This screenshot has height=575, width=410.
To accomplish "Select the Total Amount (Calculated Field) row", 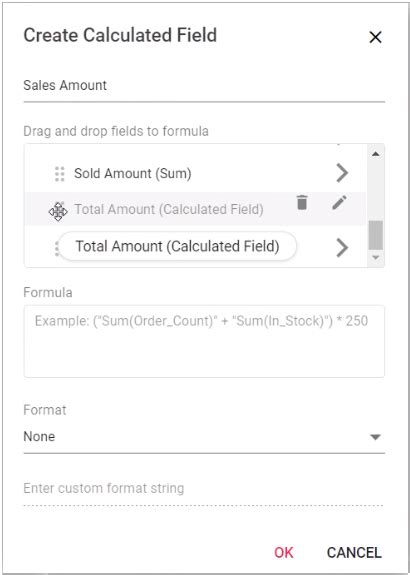I will pos(195,209).
